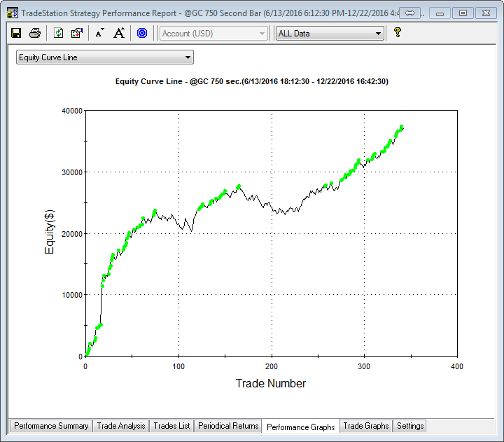This screenshot has width=504, height=442.
Task: Click the TradeStation window title icon
Action: pos(12,13)
